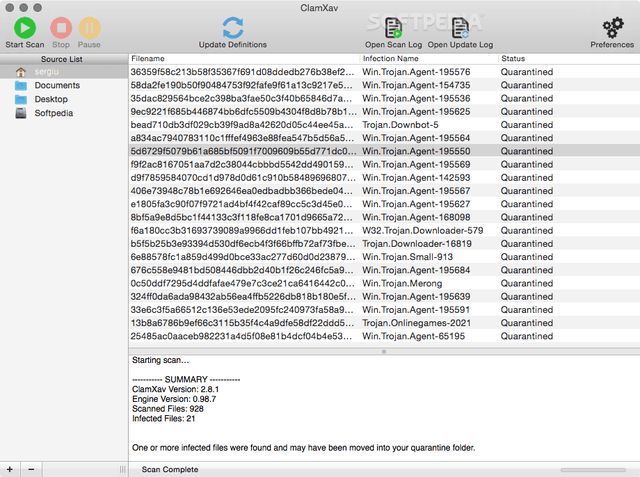The width and height of the screenshot is (640, 477).
Task: Select the sergiu home folder icon
Action: 21,72
